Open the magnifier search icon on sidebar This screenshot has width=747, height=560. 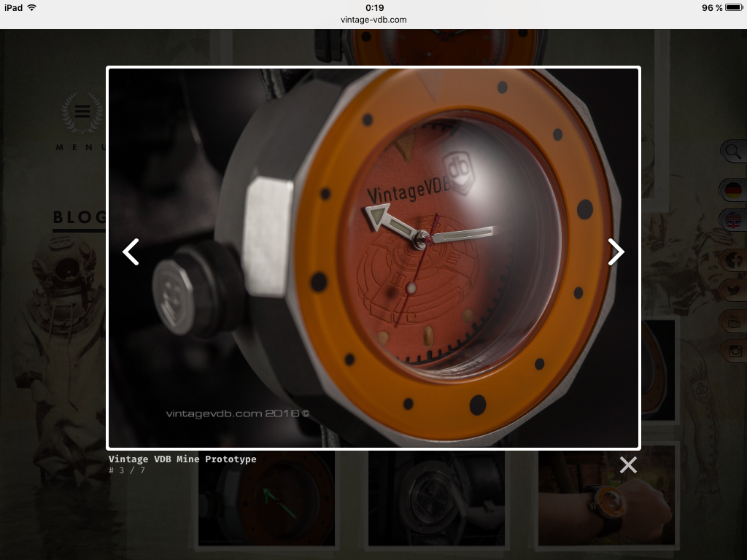coord(733,152)
